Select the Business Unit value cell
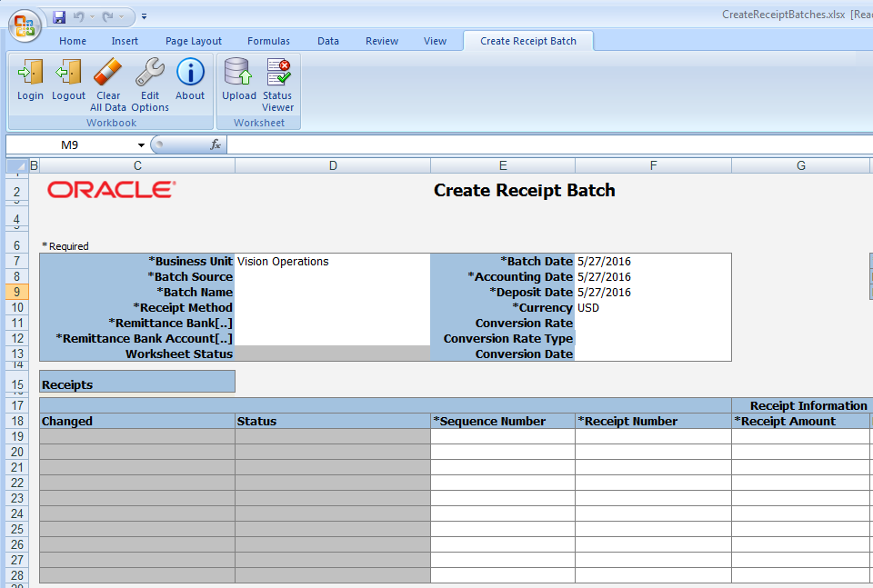 click(332, 262)
